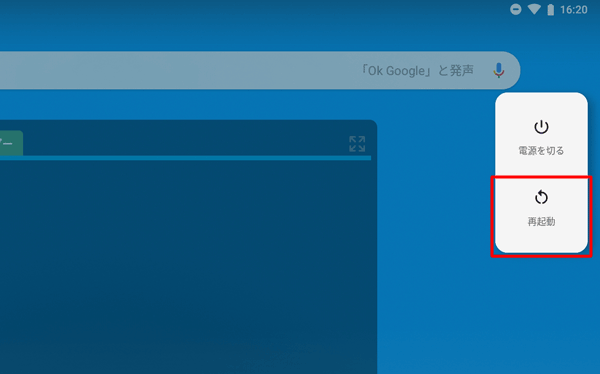Tap the widget header beside the expand icon
The width and height of the screenshot is (600, 374).
coord(184,143)
